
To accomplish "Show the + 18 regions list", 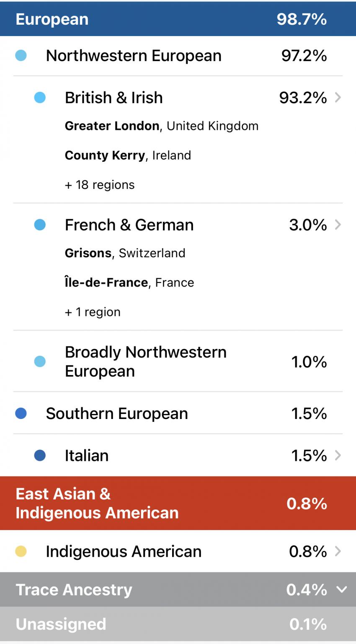I will pos(100,185).
